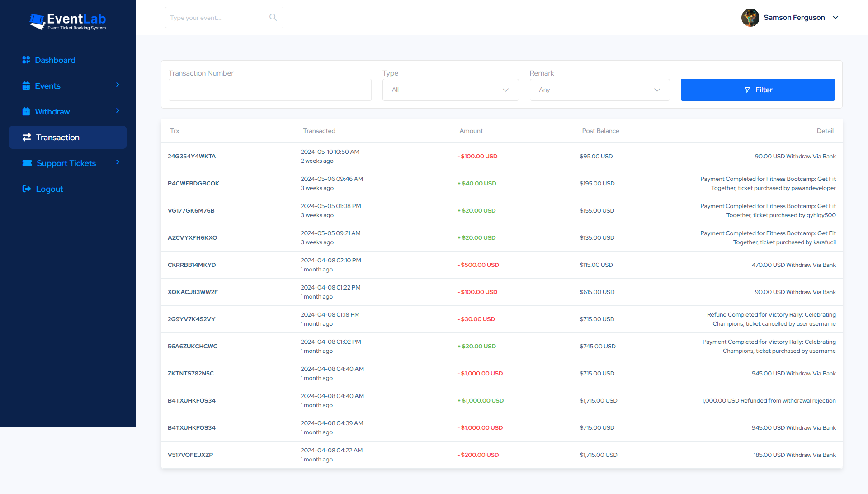Click Samson Ferguson's profile picture
Image resolution: width=868 pixels, height=494 pixels.
coord(750,17)
